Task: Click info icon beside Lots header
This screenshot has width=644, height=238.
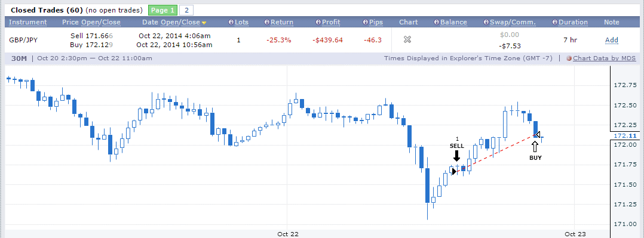Action: point(231,23)
